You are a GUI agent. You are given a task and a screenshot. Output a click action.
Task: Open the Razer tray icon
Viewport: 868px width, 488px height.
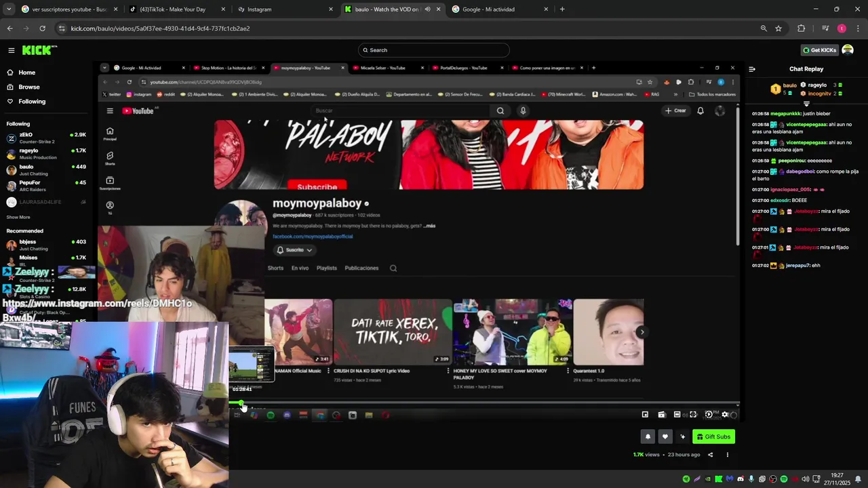686,479
